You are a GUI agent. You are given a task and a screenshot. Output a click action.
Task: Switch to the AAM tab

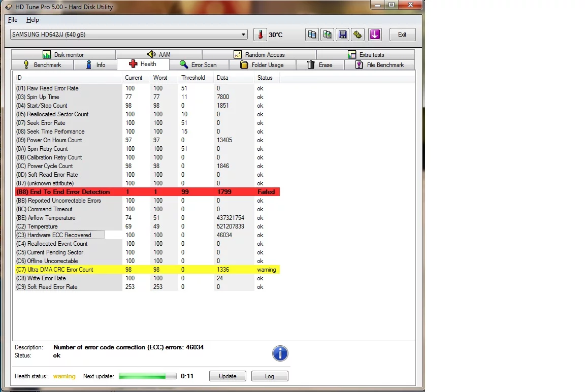point(159,54)
